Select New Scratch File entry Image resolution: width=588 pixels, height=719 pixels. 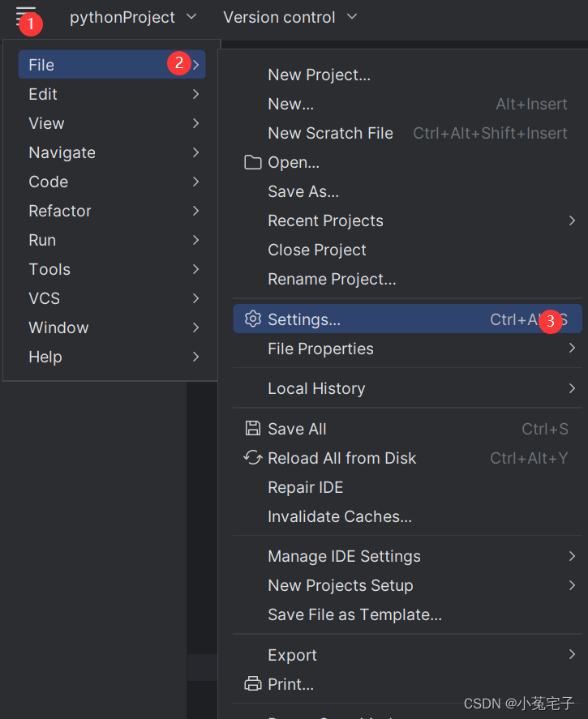coord(330,133)
